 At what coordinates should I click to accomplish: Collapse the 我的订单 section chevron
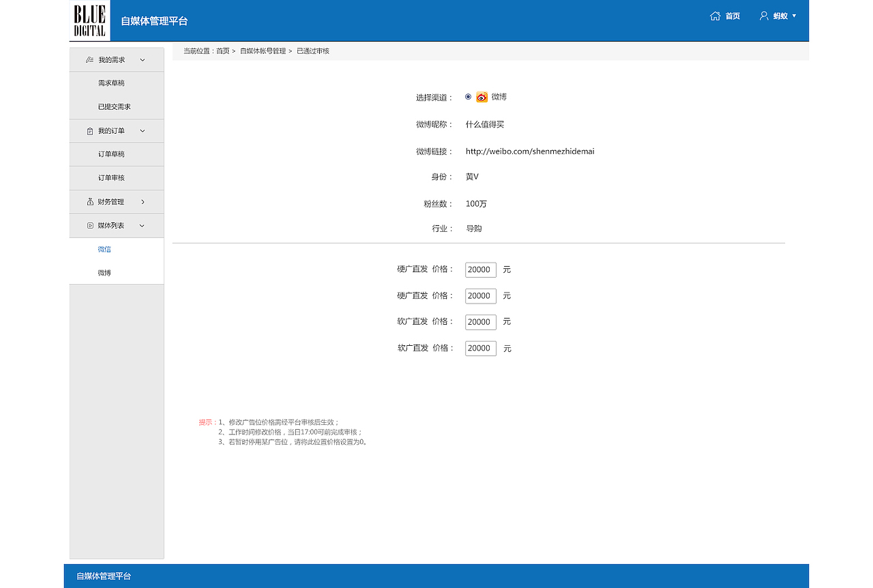click(x=143, y=131)
